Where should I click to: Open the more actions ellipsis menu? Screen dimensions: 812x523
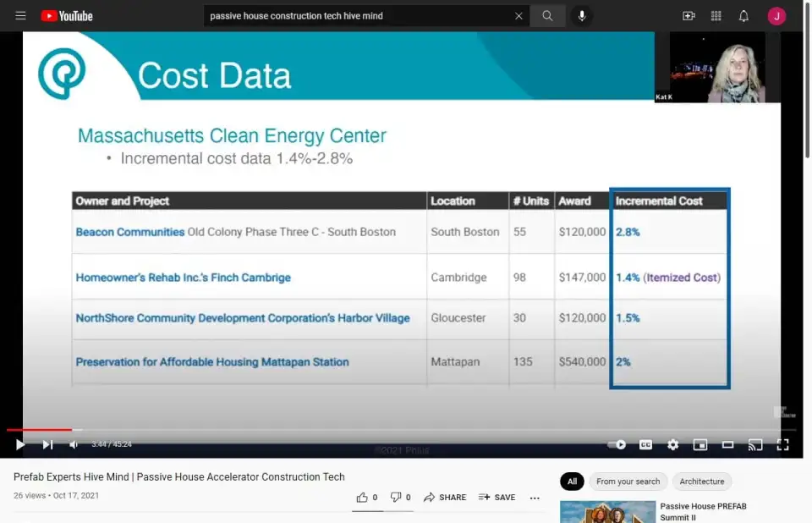click(x=535, y=498)
